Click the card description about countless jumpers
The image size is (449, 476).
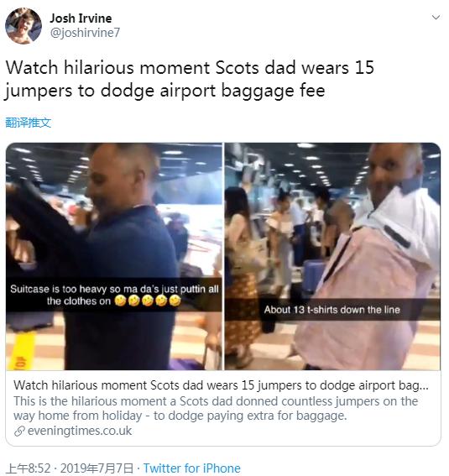[x=216, y=408]
